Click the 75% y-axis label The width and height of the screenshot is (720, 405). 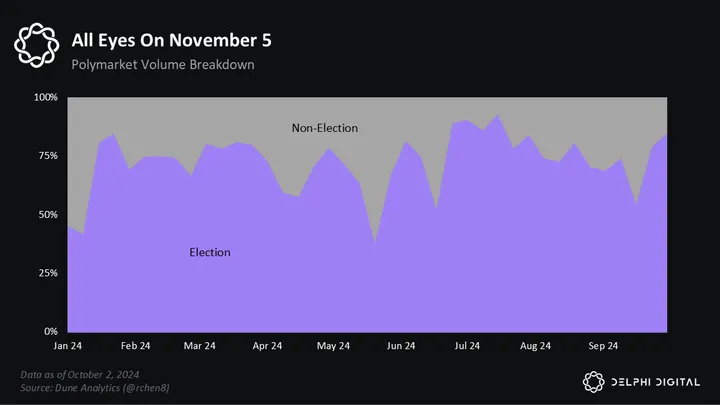[48, 156]
